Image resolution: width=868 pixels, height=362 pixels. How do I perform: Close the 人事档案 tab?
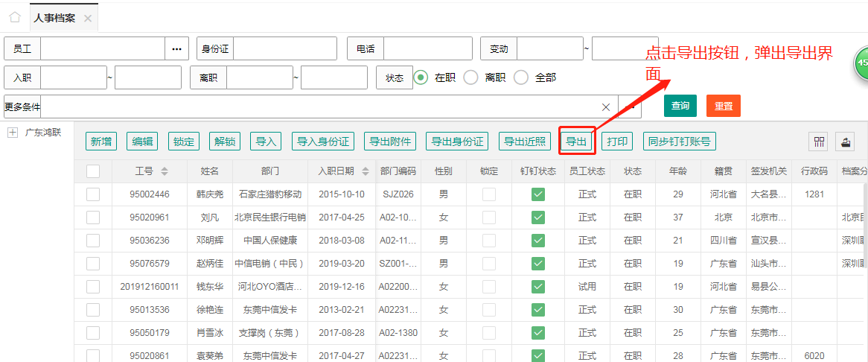pos(88,18)
